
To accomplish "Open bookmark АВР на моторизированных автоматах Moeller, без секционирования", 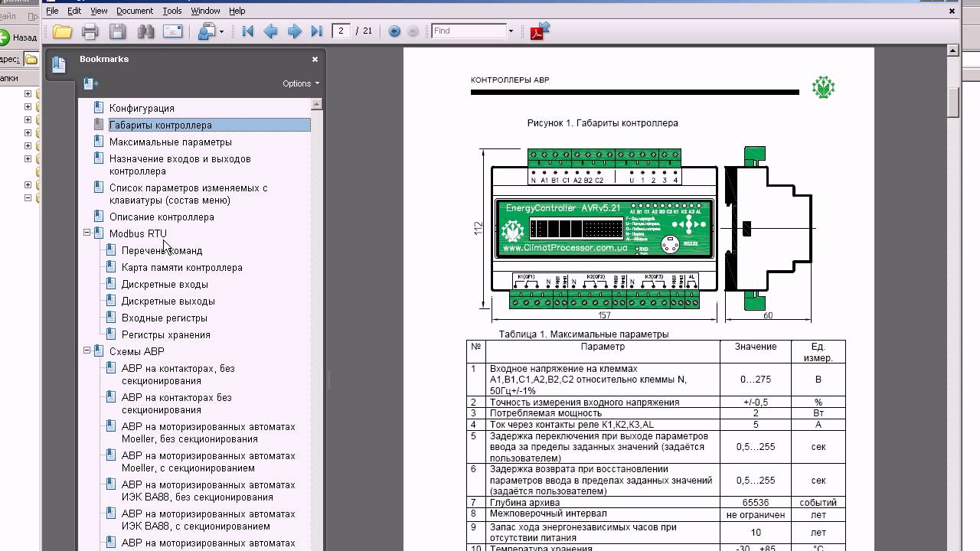I will click(207, 432).
